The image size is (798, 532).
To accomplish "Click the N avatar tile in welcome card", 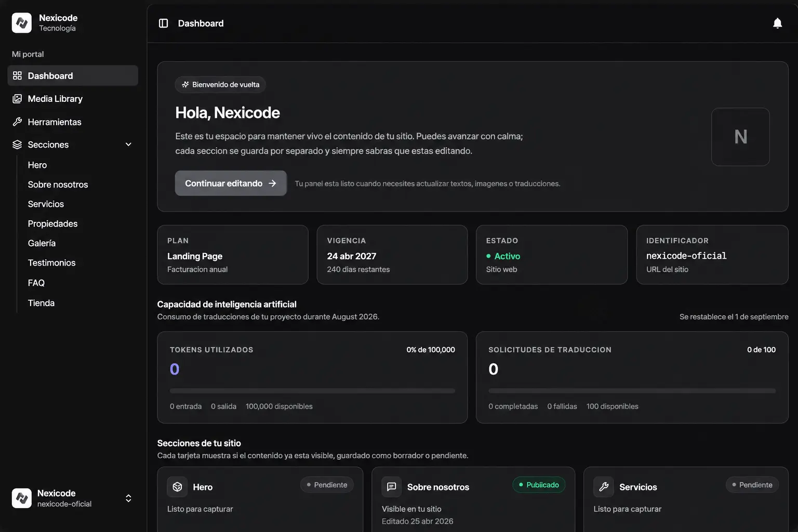I will click(740, 137).
